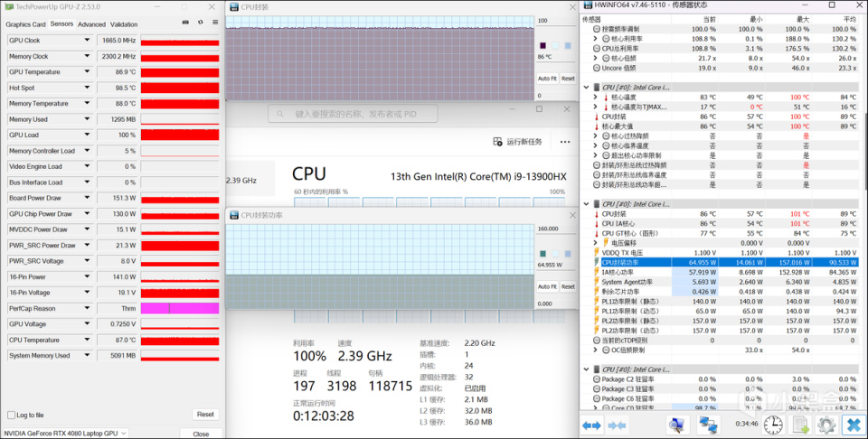Expand OC倍频限制 row in HWiNFO

coord(595,350)
